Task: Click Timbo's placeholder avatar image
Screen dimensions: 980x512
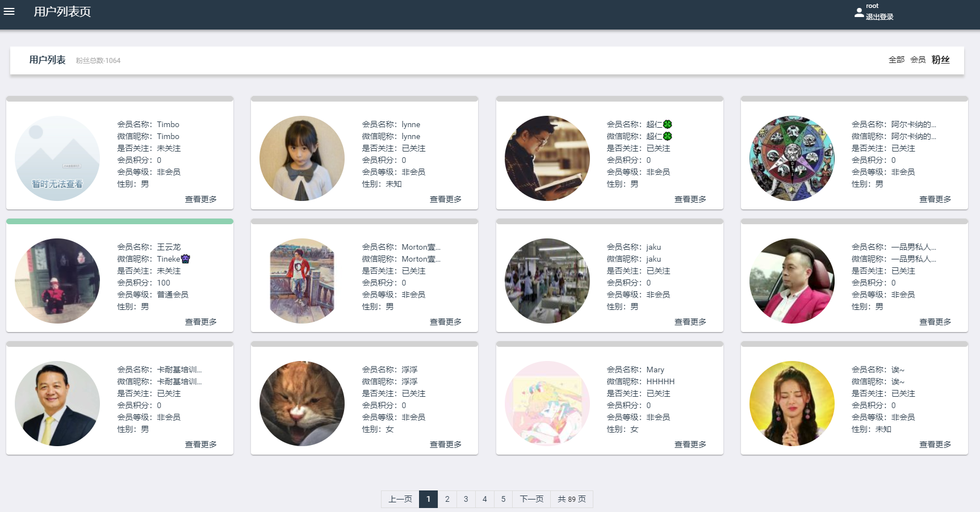Action: (x=57, y=158)
